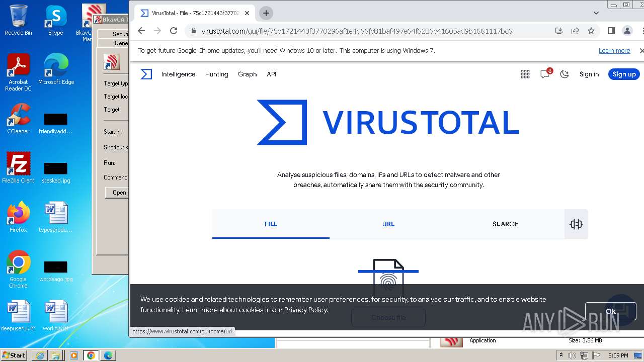The height and width of the screenshot is (362, 644).
Task: Switch to Chrome on the taskbar
Action: click(x=91, y=355)
